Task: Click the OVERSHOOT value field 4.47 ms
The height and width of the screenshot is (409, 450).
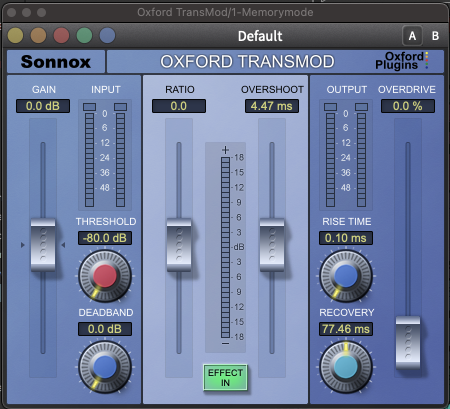Action: 272,106
